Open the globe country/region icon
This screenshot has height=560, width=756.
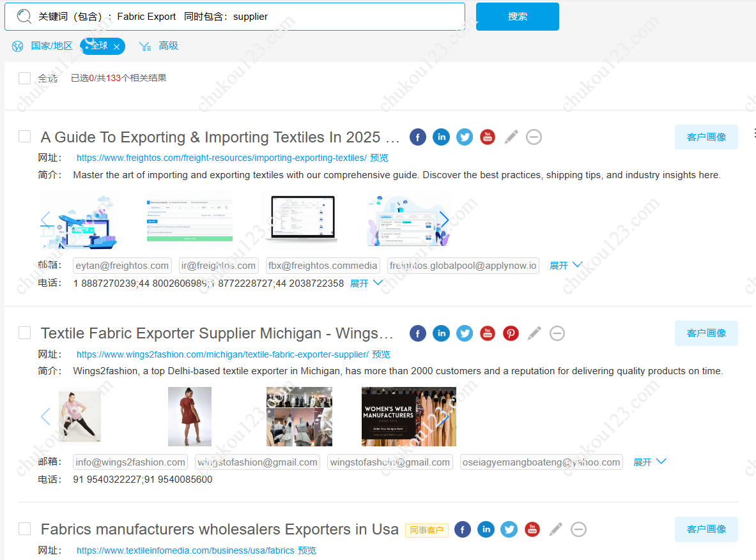coord(18,46)
